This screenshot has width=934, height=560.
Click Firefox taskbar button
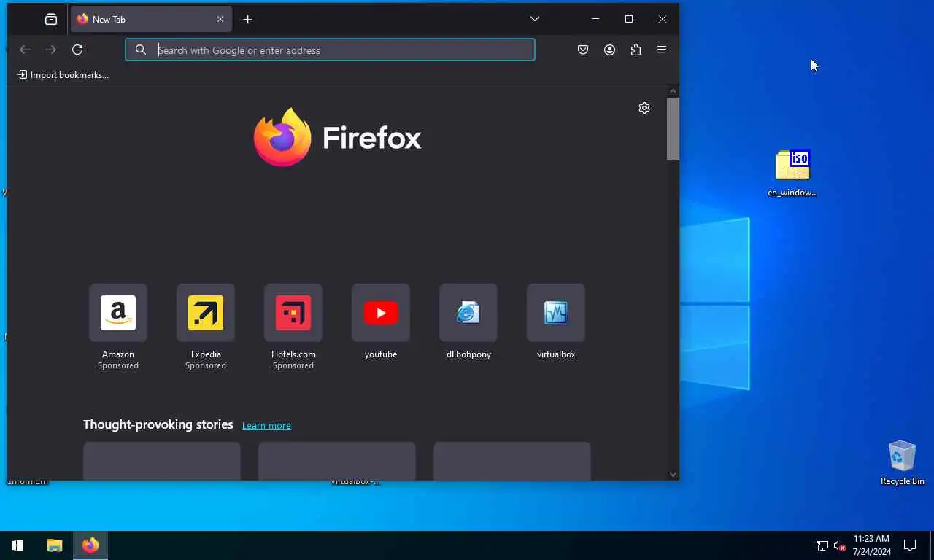(x=90, y=545)
